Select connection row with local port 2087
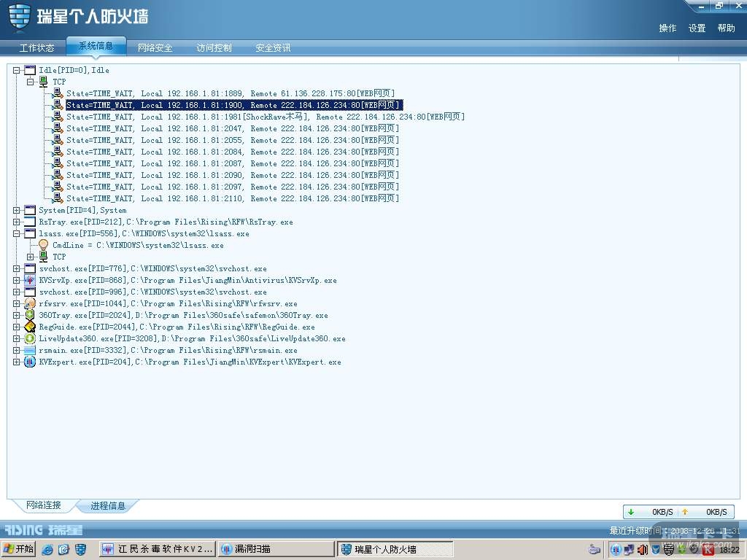 click(233, 163)
